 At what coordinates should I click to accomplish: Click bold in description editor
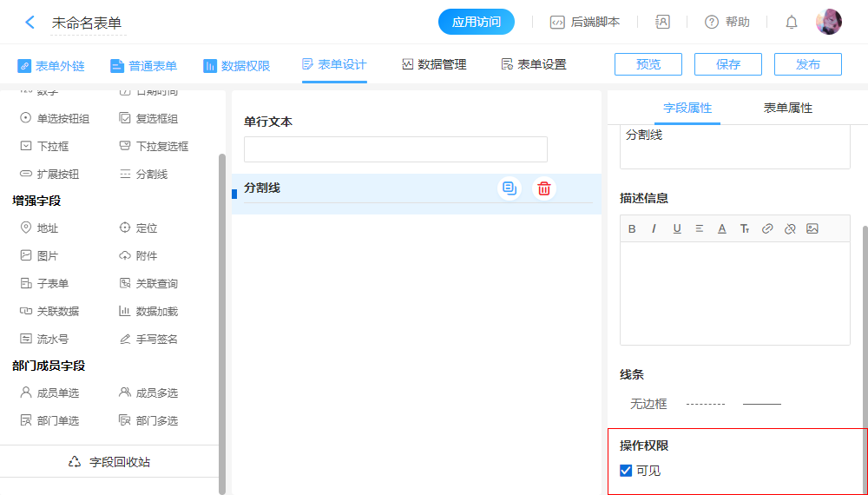click(632, 229)
